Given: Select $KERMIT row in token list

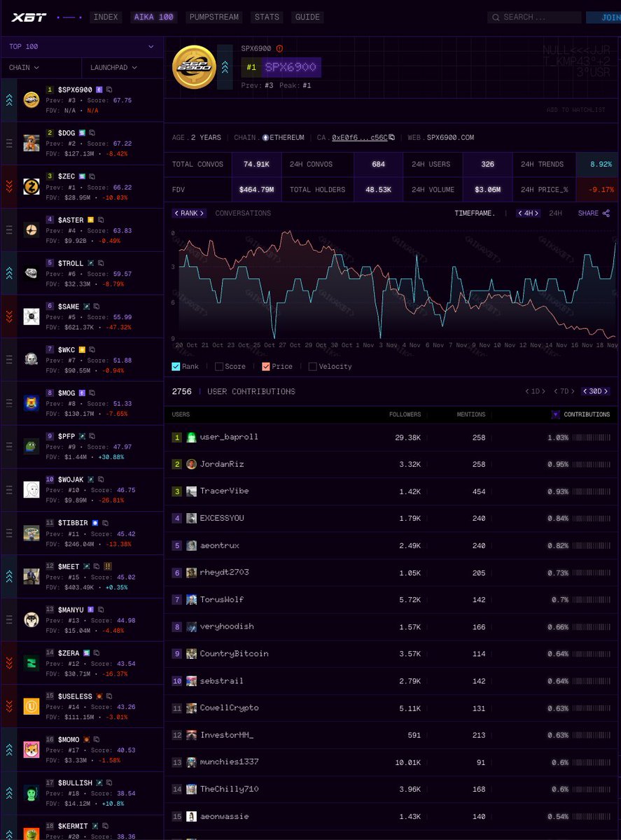Looking at the screenshot, I should [82, 827].
